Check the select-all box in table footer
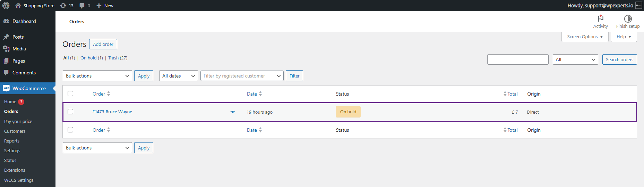 [70, 130]
